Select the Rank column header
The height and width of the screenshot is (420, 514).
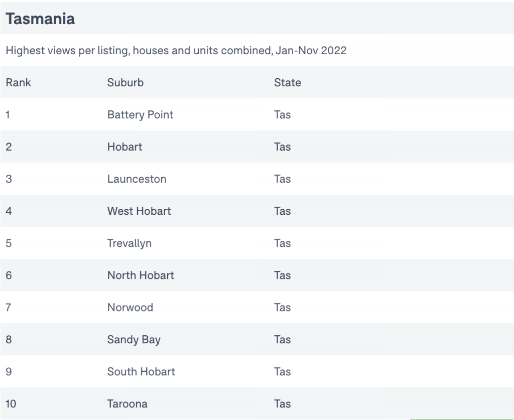[x=19, y=83]
